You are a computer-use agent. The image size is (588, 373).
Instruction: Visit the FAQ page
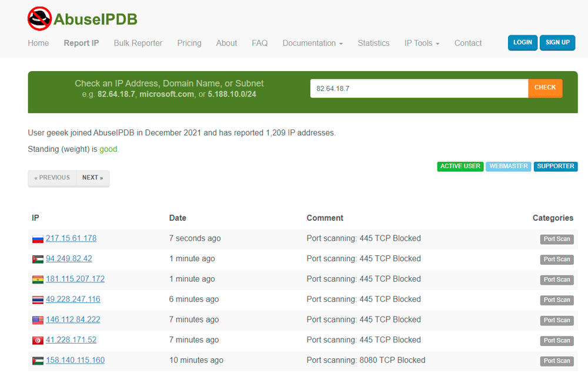point(260,43)
